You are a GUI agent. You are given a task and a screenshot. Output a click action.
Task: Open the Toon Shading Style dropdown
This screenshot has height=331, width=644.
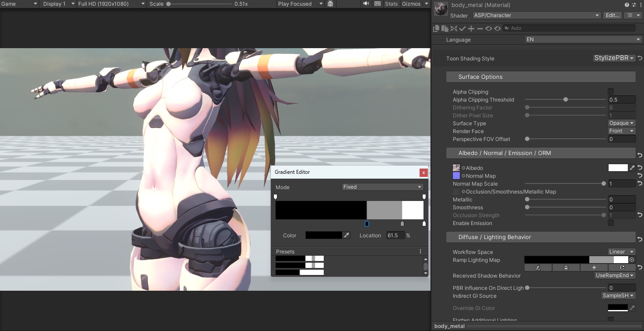click(x=614, y=58)
